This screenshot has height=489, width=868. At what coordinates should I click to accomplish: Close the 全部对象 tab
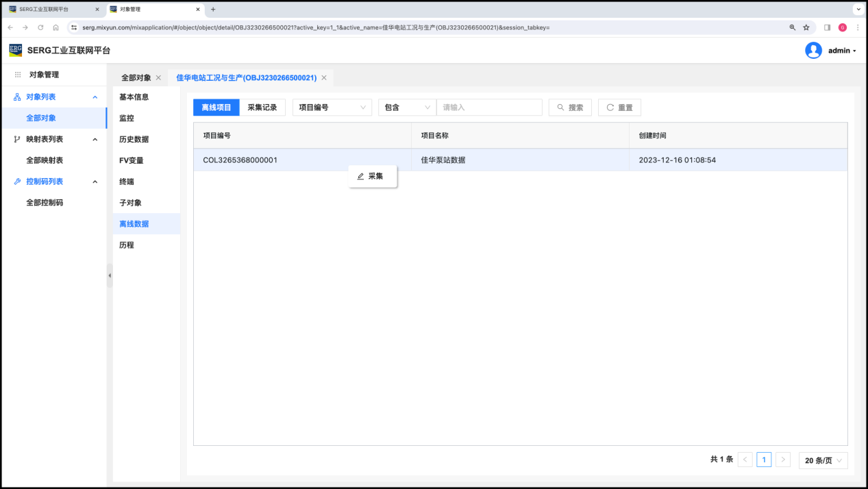tap(158, 78)
